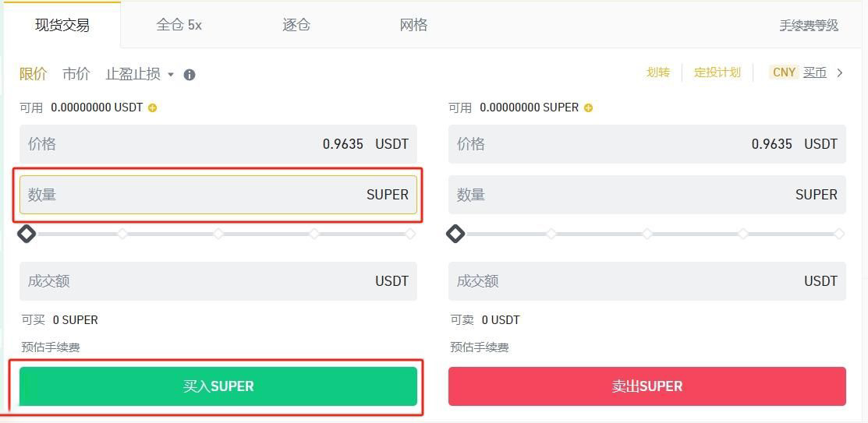
Task: Open the 手续费等级 link
Action: [809, 26]
